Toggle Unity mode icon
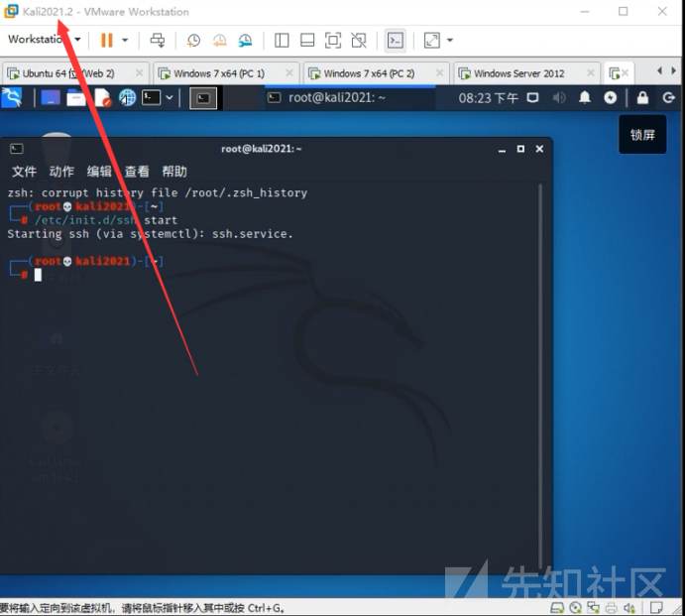 [x=359, y=41]
